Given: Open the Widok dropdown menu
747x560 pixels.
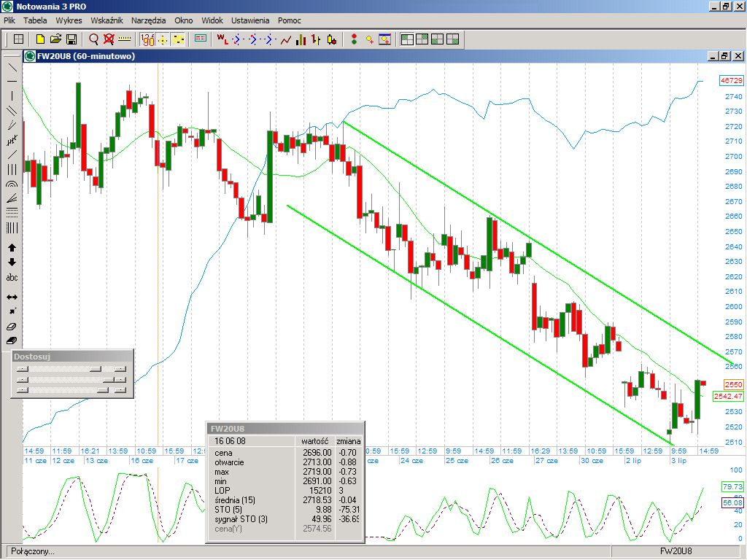Looking at the screenshot, I should 212,20.
